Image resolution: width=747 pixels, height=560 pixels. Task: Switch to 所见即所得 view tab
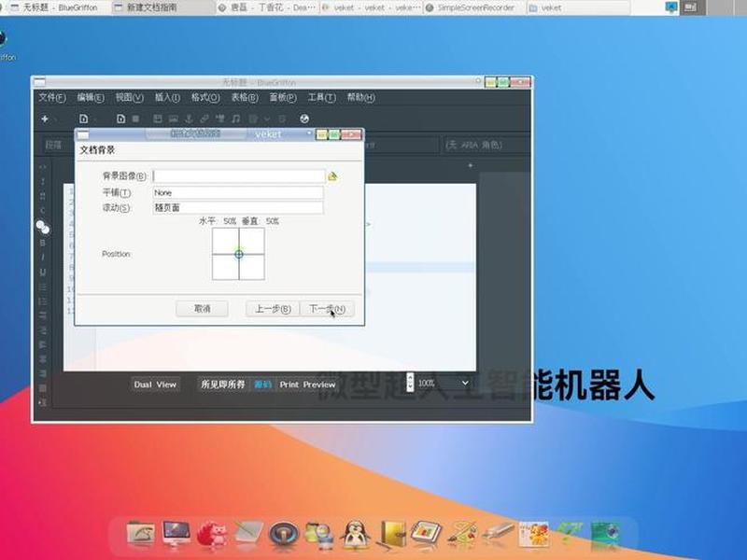click(x=222, y=385)
